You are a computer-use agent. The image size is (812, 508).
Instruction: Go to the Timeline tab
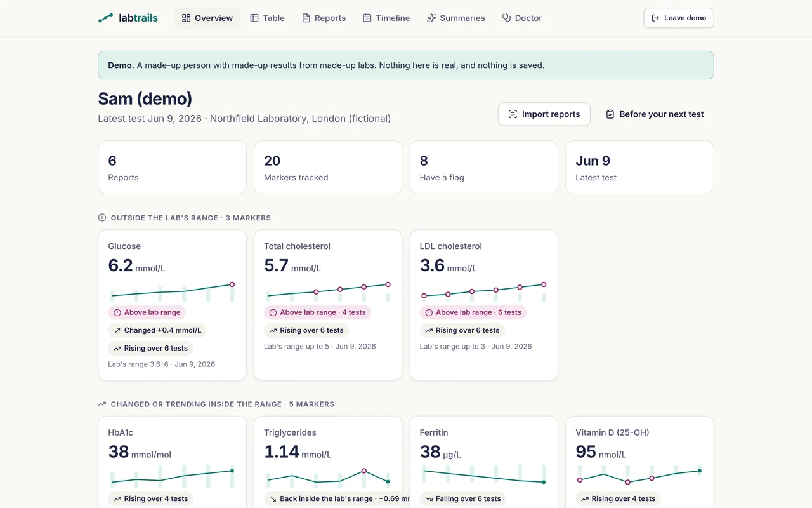pyautogui.click(x=386, y=18)
